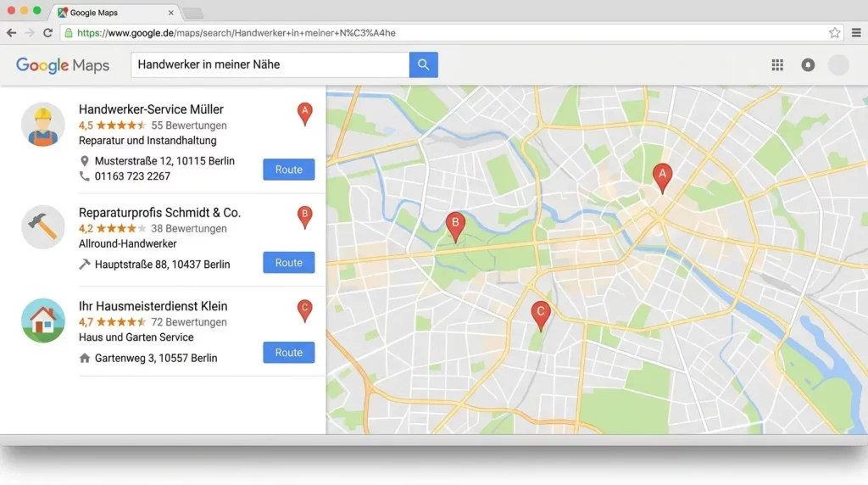Open the Reparaturprofis Schmidt & Co. title
Screen dimensions: 868x485
(159, 213)
